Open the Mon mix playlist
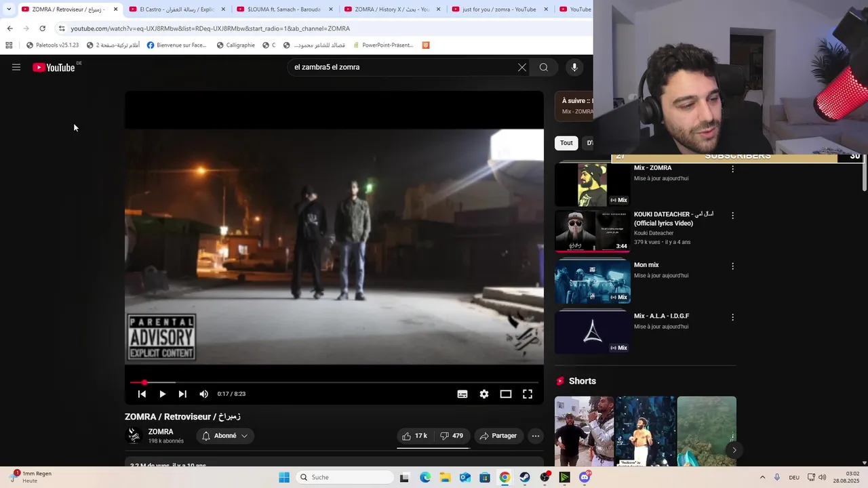Screen dimensions: 868x488 coord(593,281)
